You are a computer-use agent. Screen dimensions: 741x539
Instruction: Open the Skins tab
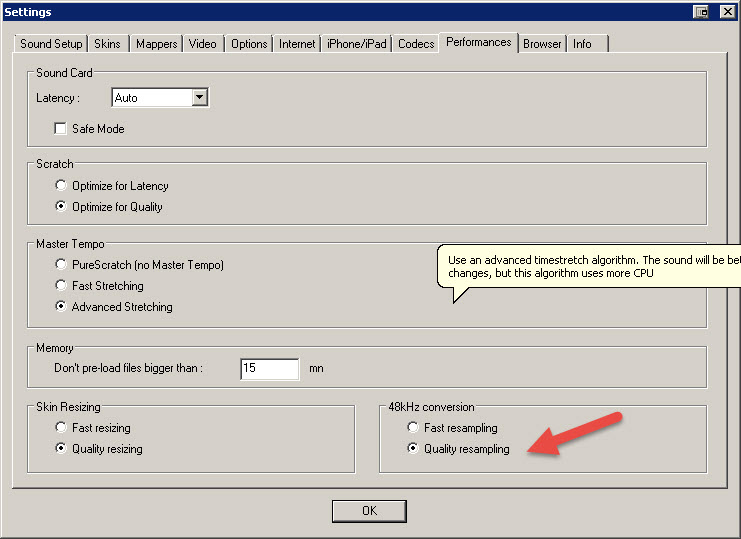point(107,44)
